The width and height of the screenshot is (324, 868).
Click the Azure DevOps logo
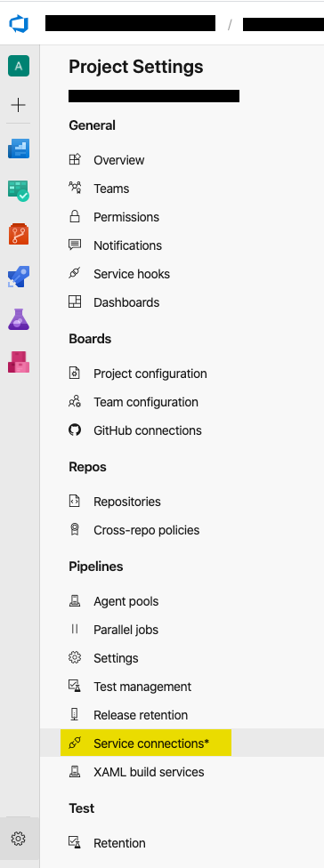pos(19,24)
